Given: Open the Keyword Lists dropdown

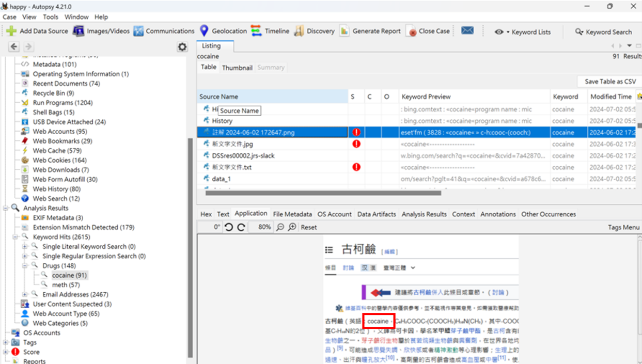Looking at the screenshot, I should pos(523,31).
